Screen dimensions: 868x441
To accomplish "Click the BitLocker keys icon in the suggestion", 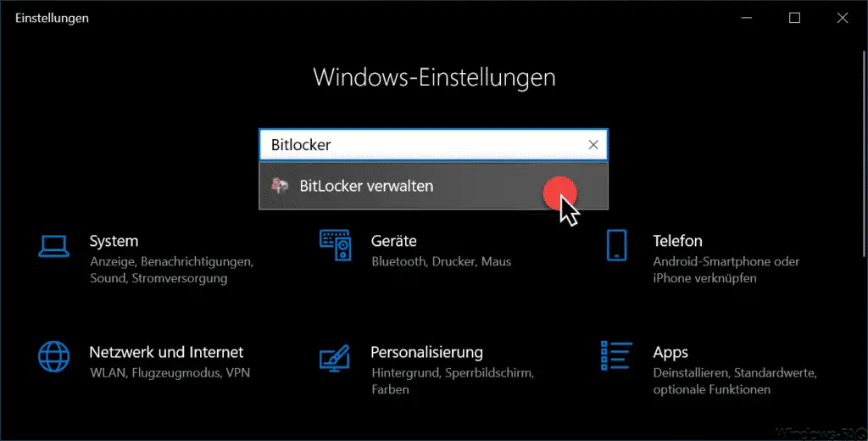I will [280, 186].
